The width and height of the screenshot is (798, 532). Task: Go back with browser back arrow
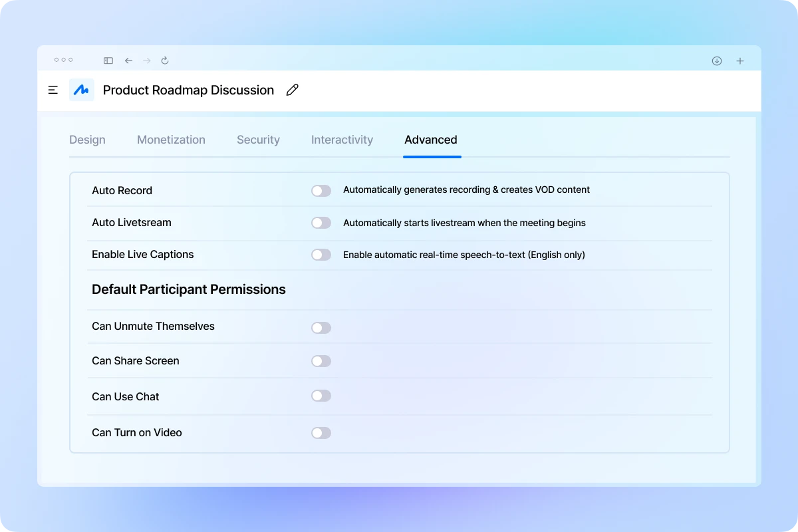pos(128,61)
